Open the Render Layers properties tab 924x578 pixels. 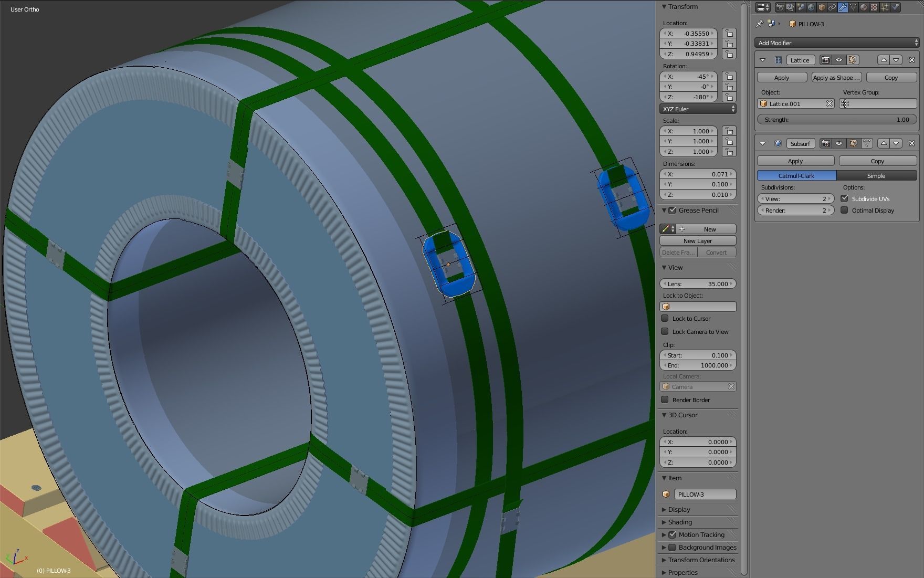click(x=791, y=7)
